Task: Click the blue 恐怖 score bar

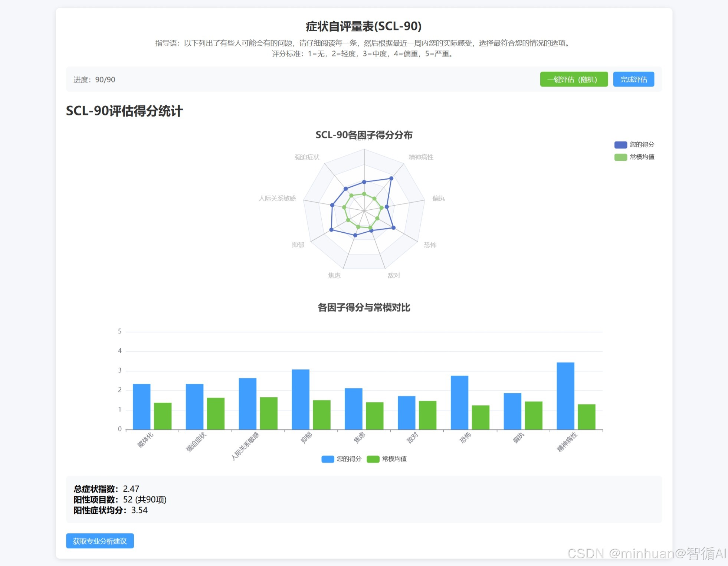Action: [x=459, y=402]
